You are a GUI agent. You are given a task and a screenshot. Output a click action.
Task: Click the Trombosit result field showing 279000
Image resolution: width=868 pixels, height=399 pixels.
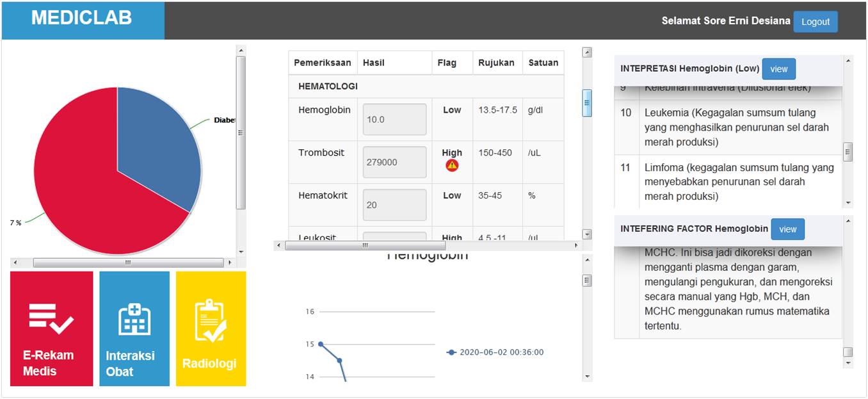coord(394,163)
